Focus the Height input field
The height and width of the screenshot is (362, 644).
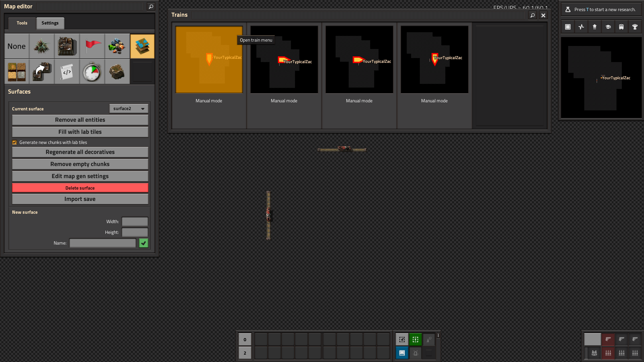point(135,232)
